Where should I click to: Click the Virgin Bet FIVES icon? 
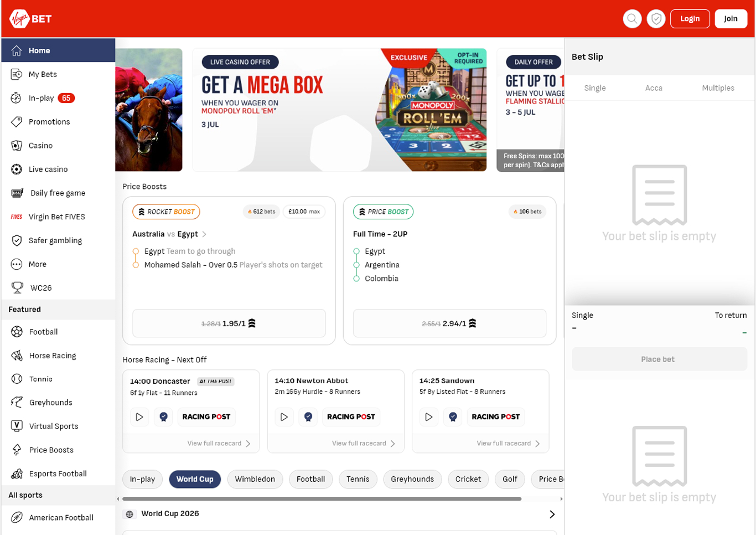pos(17,217)
